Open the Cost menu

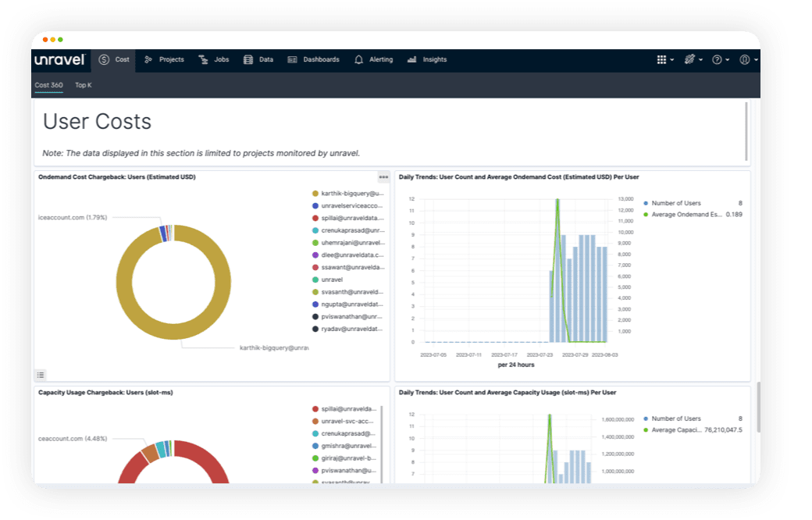pyautogui.click(x=115, y=60)
